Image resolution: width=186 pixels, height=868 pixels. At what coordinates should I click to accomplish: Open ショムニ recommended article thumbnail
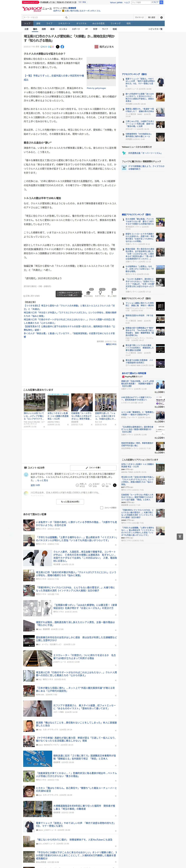coord(105,402)
